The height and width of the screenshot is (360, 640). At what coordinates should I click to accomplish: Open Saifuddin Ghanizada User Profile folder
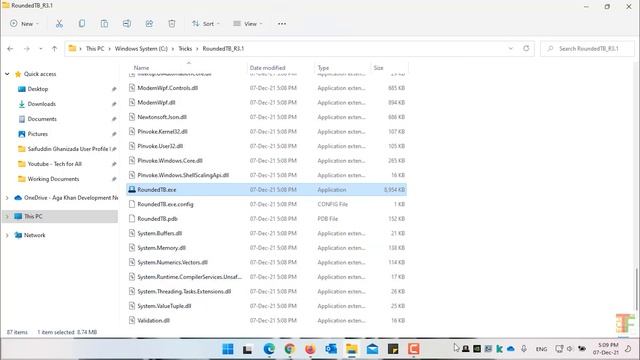[69, 149]
